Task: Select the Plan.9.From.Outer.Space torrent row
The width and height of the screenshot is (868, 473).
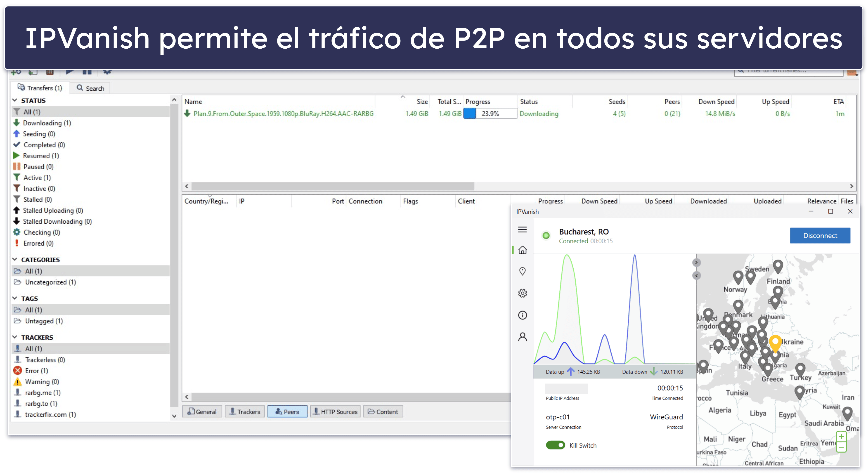Action: (x=519, y=114)
